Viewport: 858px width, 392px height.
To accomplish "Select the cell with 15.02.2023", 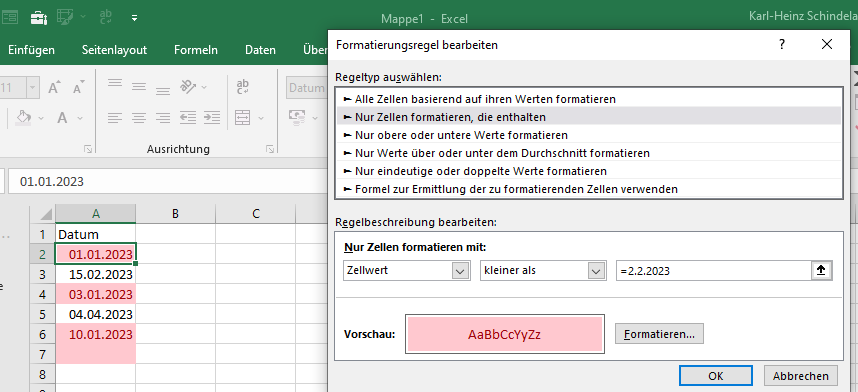I will [x=96, y=274].
